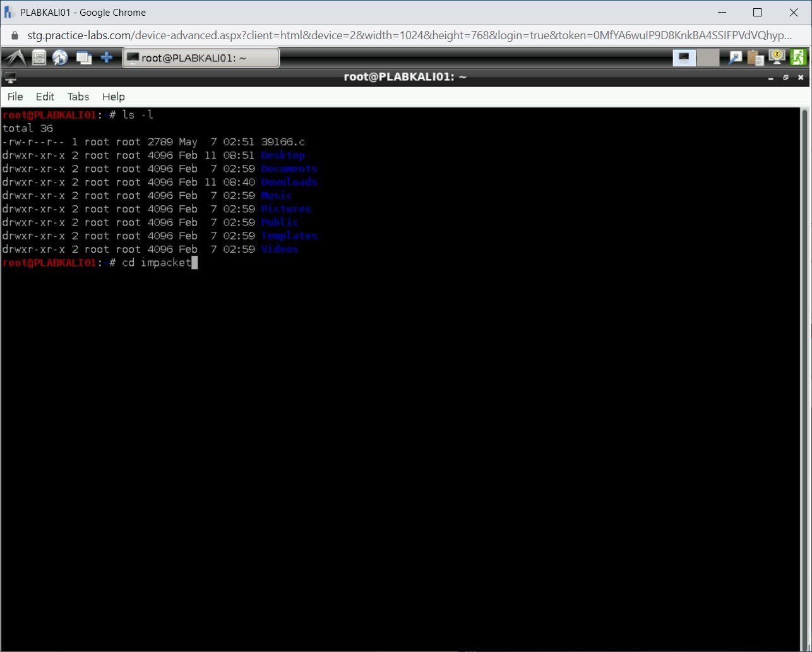
Task: Launch the file manager from panel
Action: [x=39, y=58]
